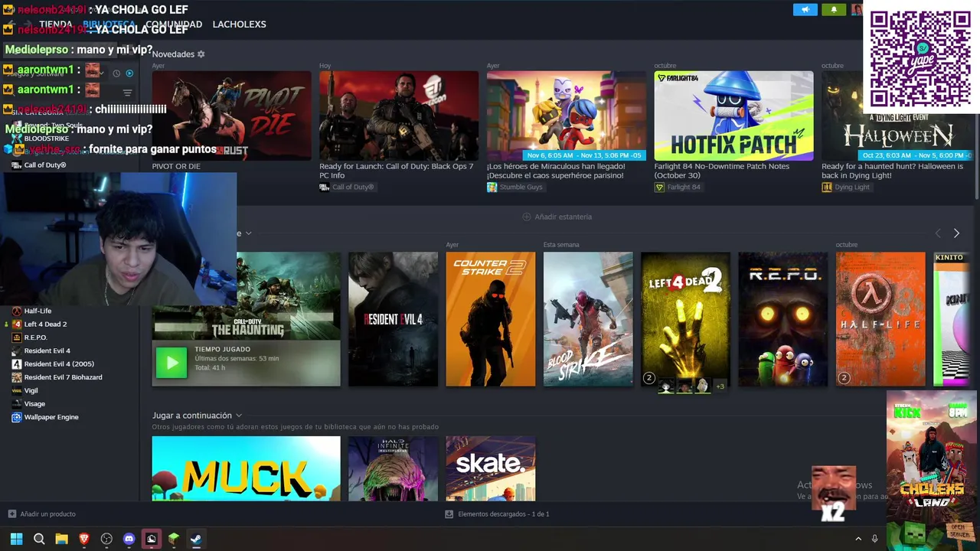980x551 pixels.
Task: Click the Wallpaper Engine icon in sidebar
Action: [17, 417]
